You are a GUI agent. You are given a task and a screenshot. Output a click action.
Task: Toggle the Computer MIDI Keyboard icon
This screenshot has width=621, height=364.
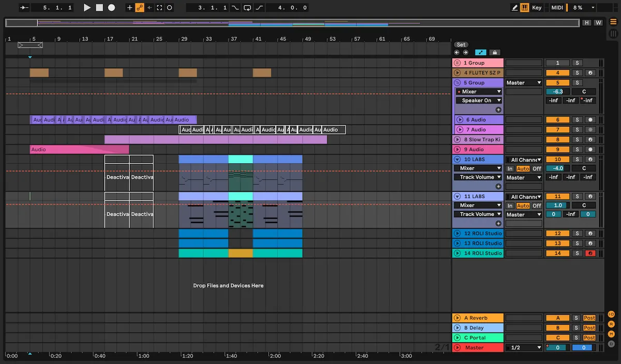(x=525, y=8)
